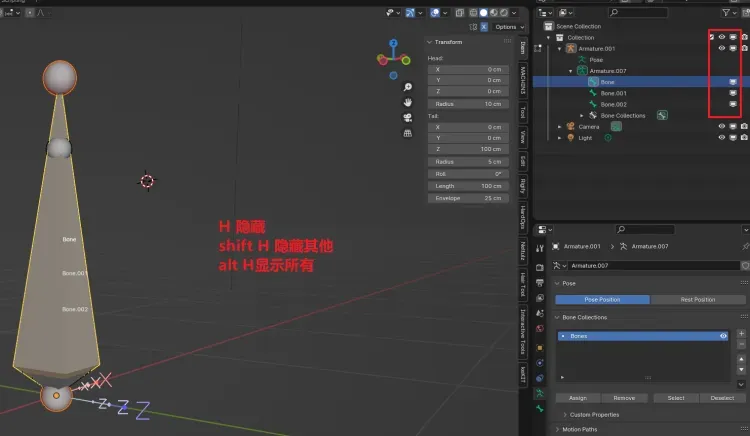Screen dimensions: 750x436
Task: Open the Rigify sidebar tab
Action: click(523, 185)
